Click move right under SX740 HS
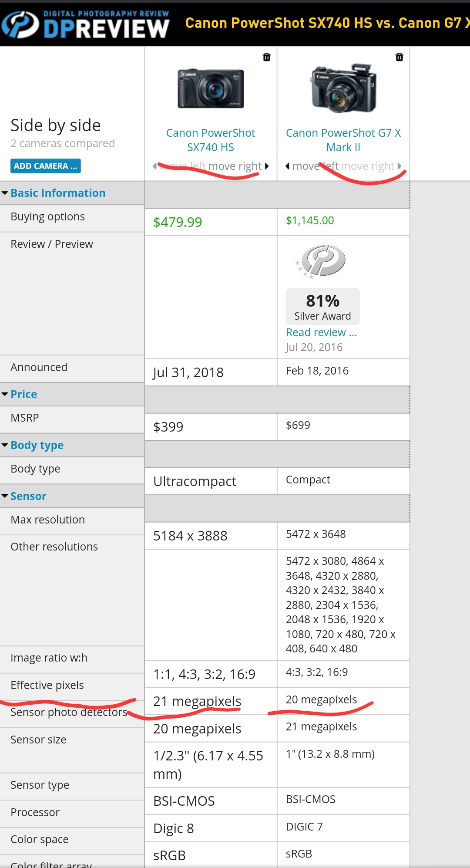470x868 pixels. 235,166
